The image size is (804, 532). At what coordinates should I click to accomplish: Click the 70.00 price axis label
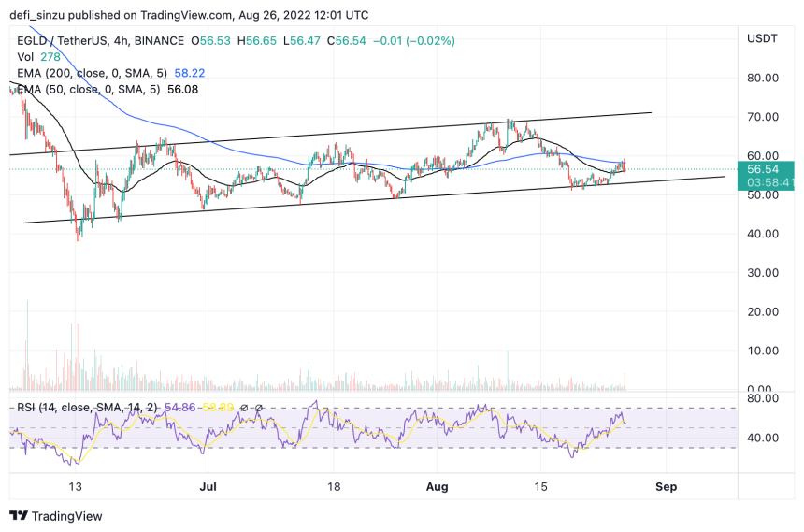(763, 117)
